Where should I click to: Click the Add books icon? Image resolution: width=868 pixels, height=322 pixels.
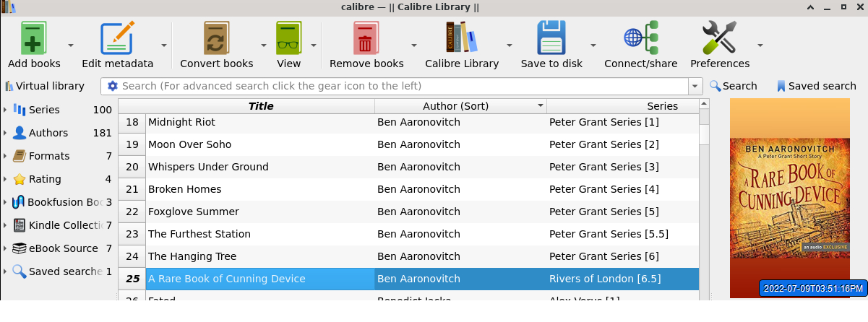[34, 38]
